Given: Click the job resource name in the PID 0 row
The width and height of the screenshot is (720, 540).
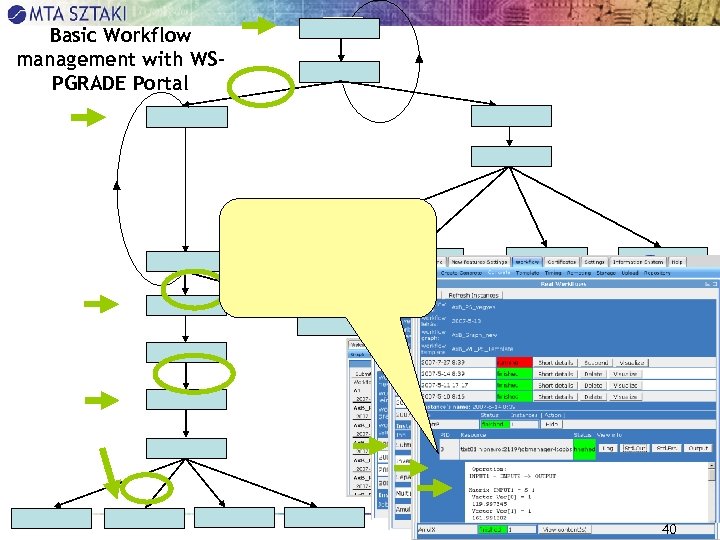Looking at the screenshot, I should (x=516, y=449).
